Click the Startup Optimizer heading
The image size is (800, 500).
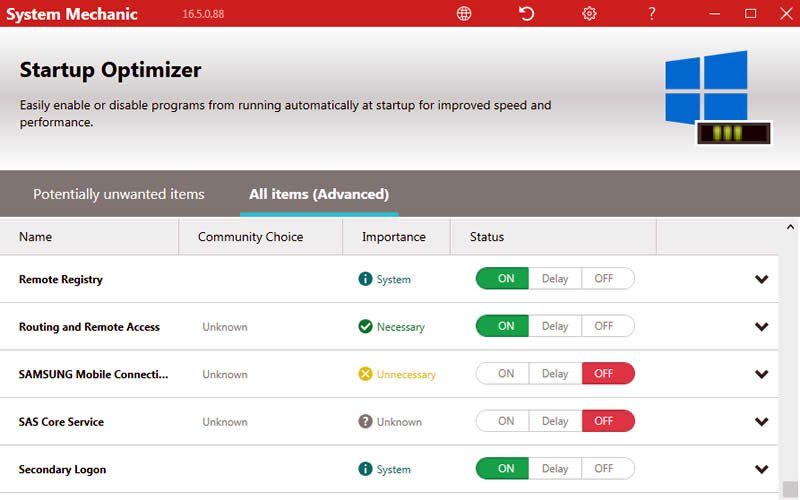(110, 70)
